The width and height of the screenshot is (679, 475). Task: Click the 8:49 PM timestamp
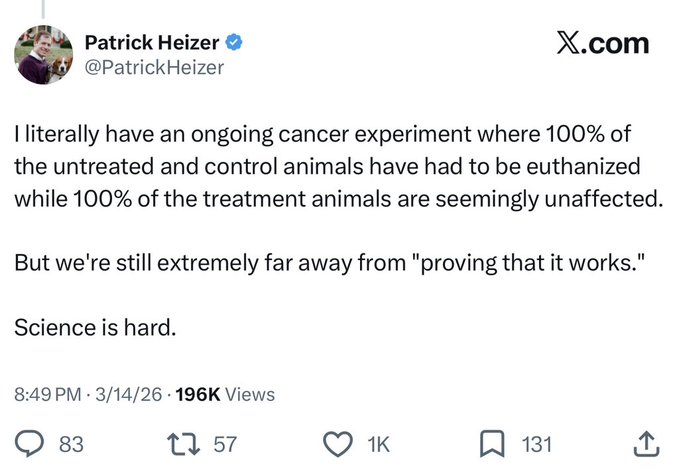(x=47, y=394)
